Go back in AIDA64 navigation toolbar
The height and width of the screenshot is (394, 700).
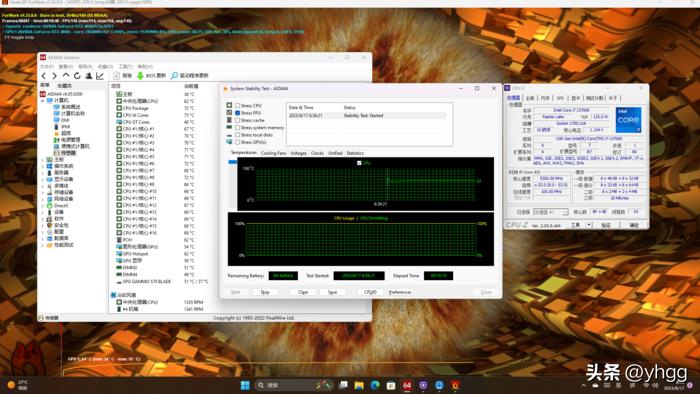click(44, 76)
